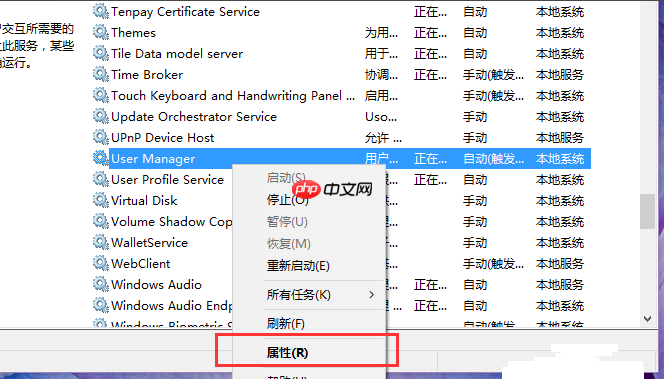
Task: Click the WalletService gear icon
Action: click(101, 242)
